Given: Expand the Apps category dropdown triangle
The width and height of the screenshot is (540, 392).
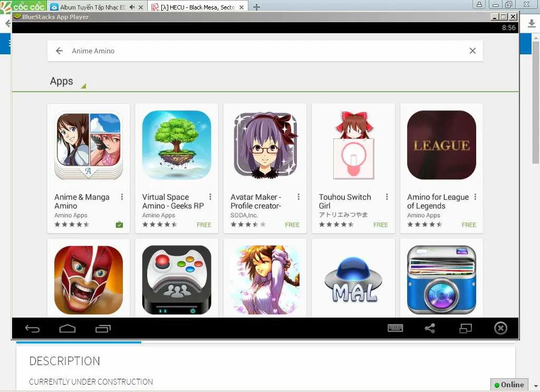Looking at the screenshot, I should [x=83, y=86].
